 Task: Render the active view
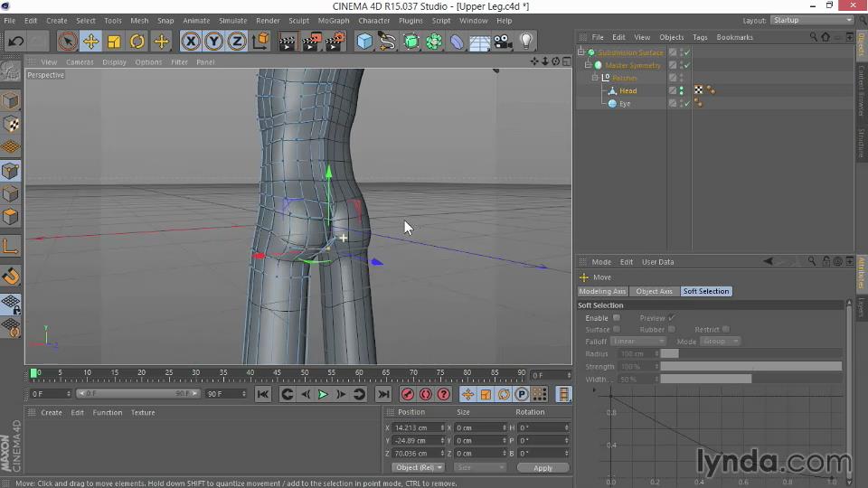coord(288,41)
